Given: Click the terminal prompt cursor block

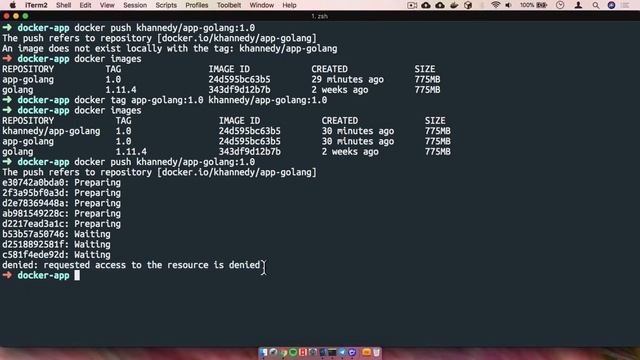Looking at the screenshot, I should coord(77,276).
